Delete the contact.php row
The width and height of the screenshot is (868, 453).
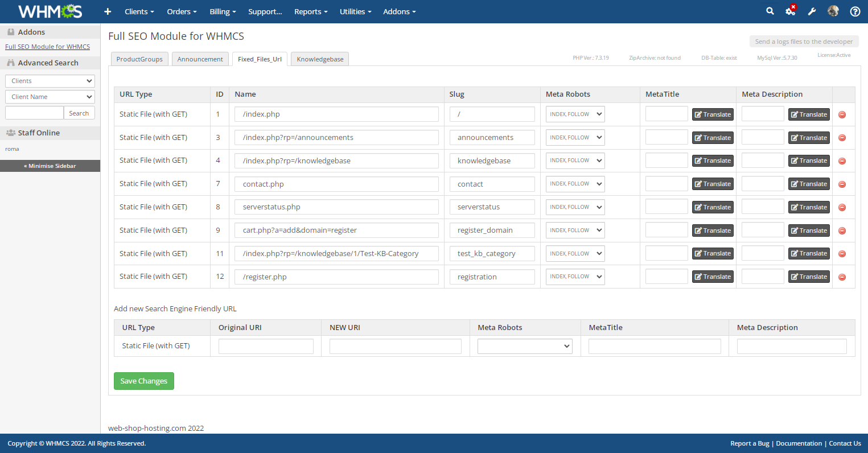pos(842,184)
